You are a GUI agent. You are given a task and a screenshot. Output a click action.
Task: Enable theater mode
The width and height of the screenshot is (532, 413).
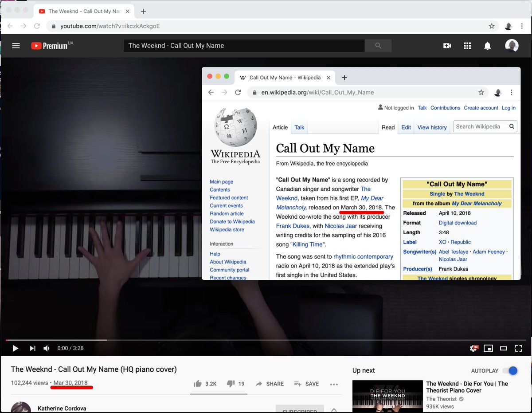503,348
